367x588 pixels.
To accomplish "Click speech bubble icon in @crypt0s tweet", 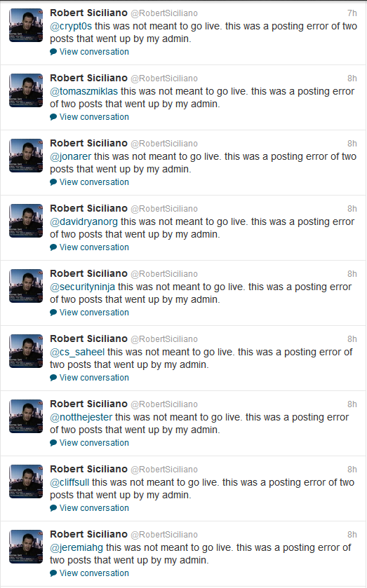I will [x=53, y=52].
